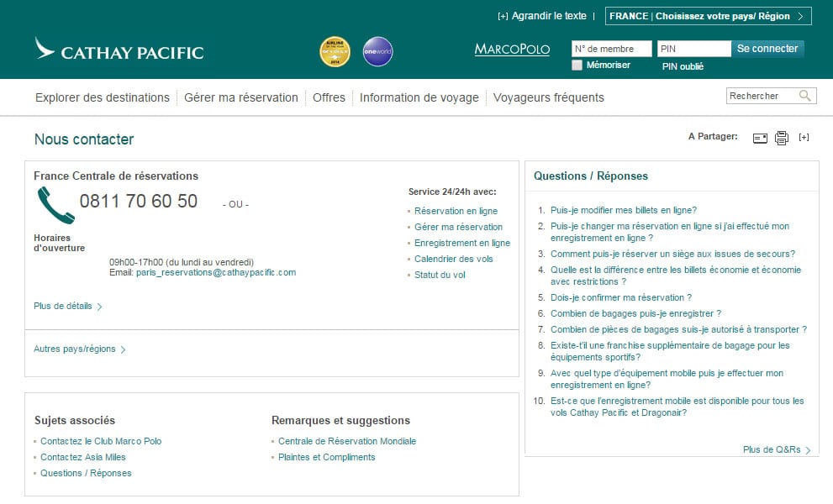The width and height of the screenshot is (833, 504).
Task: Open question 7 about pièces de bagages
Action: (678, 329)
